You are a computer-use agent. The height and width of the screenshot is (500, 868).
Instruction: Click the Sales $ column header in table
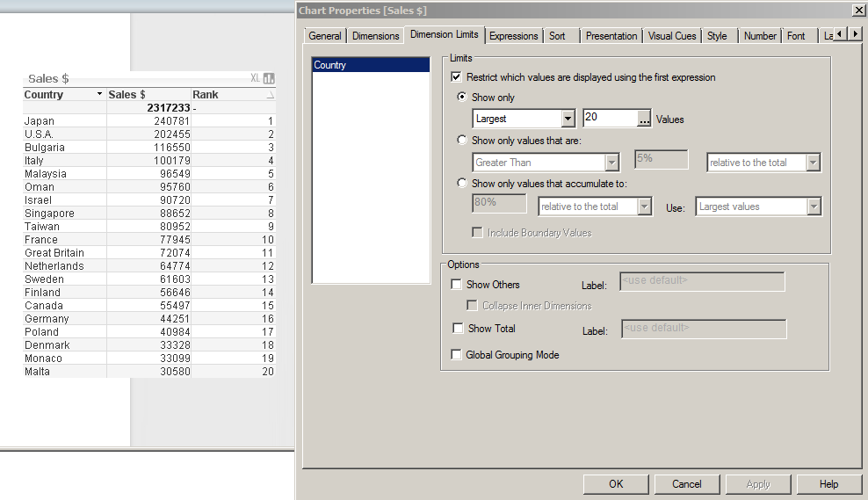(x=148, y=95)
